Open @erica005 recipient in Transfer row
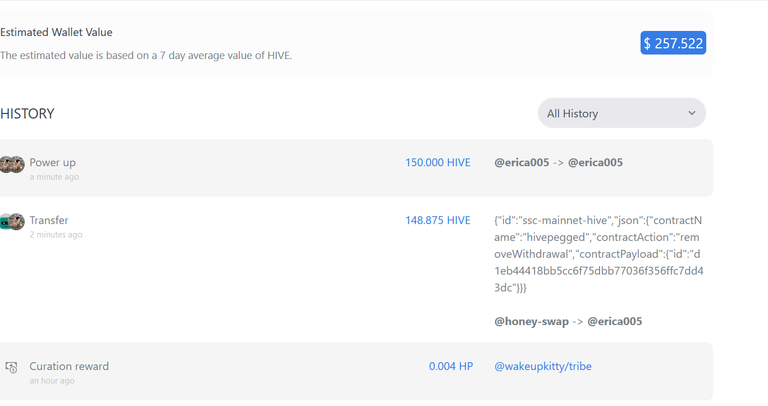 coord(614,321)
